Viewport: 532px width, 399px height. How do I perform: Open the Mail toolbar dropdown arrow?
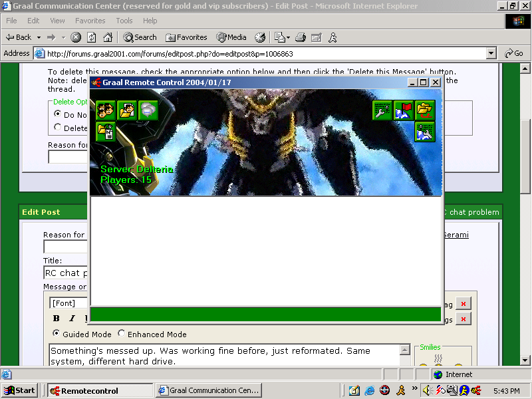pos(289,37)
